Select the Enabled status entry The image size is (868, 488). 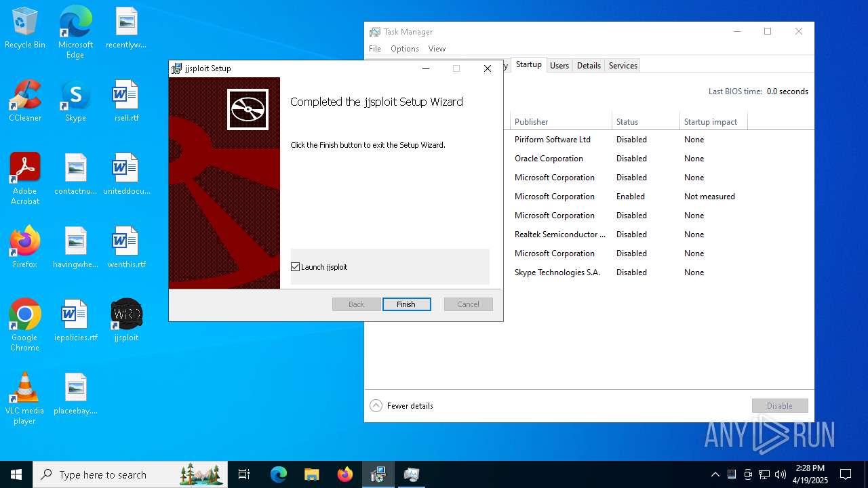631,197
